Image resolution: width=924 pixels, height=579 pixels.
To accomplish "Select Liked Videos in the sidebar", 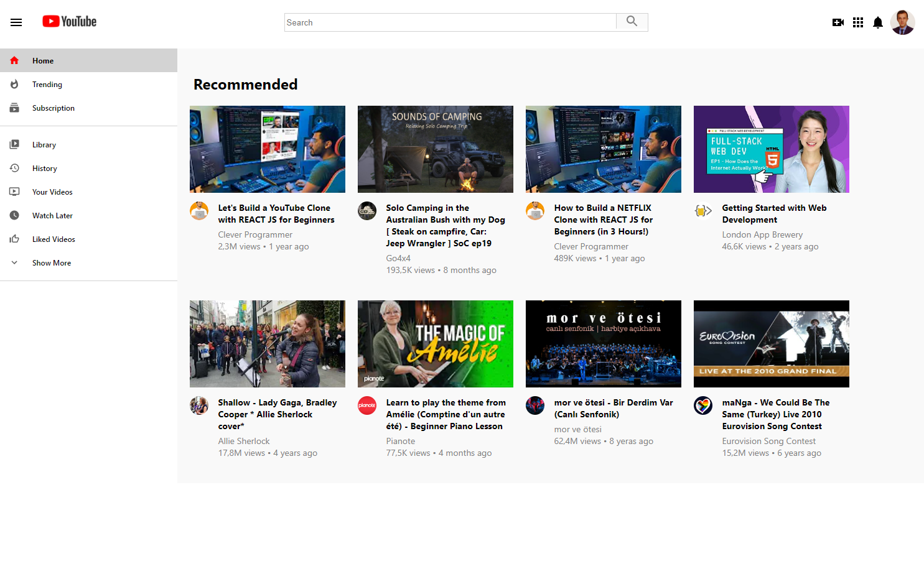I will point(88,239).
